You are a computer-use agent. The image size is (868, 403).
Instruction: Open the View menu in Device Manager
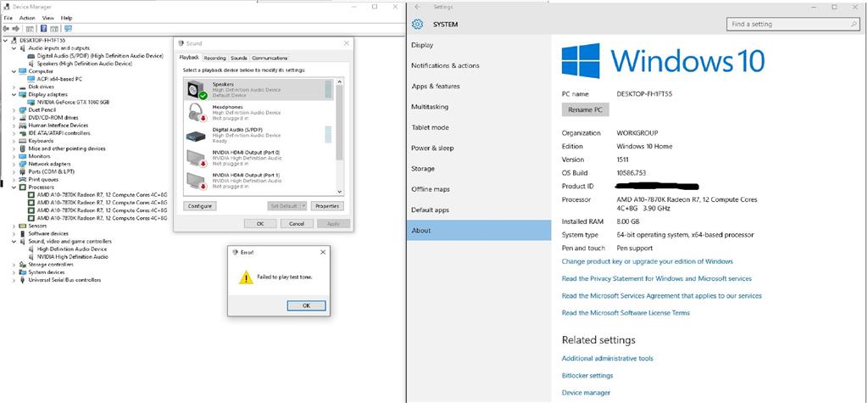pyautogui.click(x=48, y=18)
